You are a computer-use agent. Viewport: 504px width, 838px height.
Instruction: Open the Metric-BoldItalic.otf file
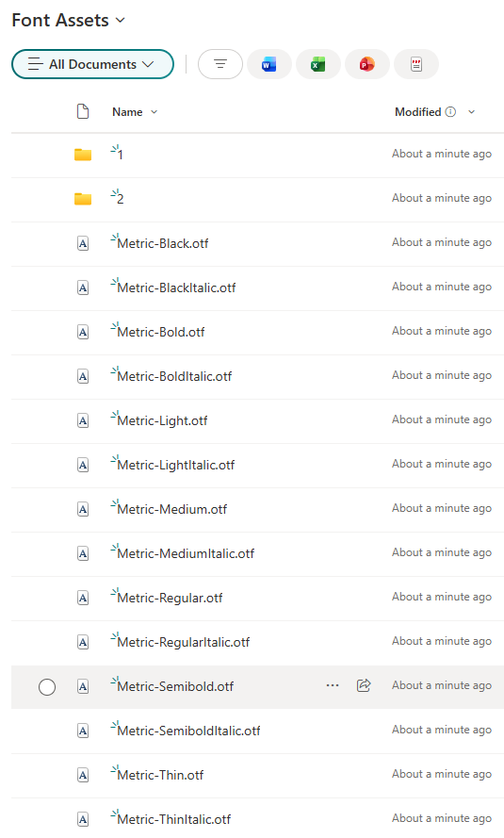coord(174,377)
